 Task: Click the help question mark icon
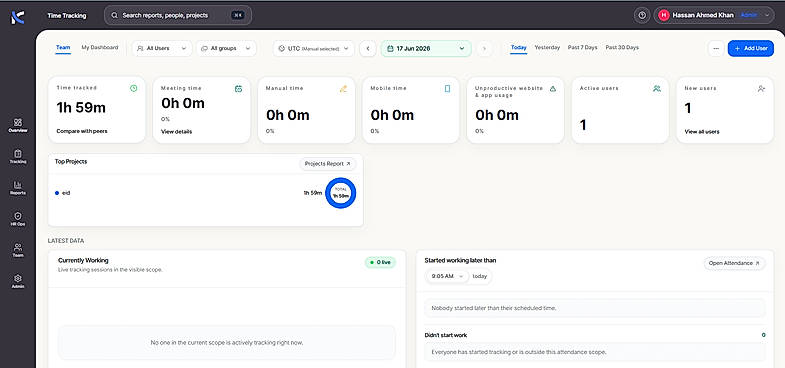tap(642, 15)
